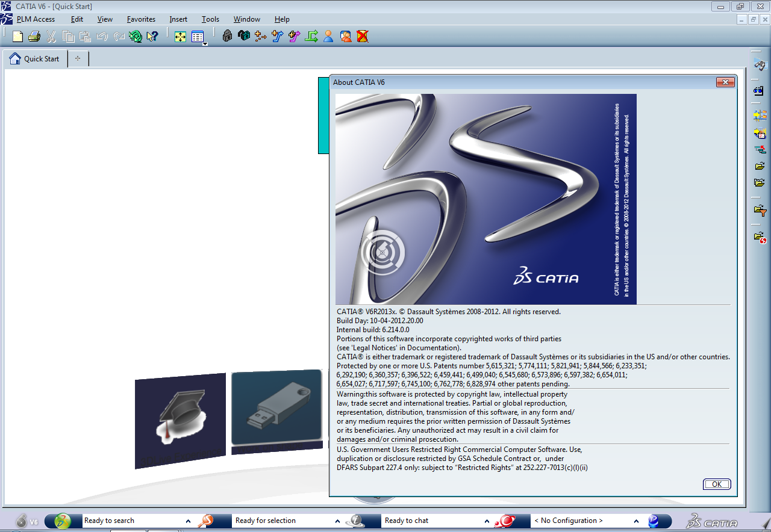The height and width of the screenshot is (532, 771).
Task: Click the table view icon
Action: tap(197, 37)
